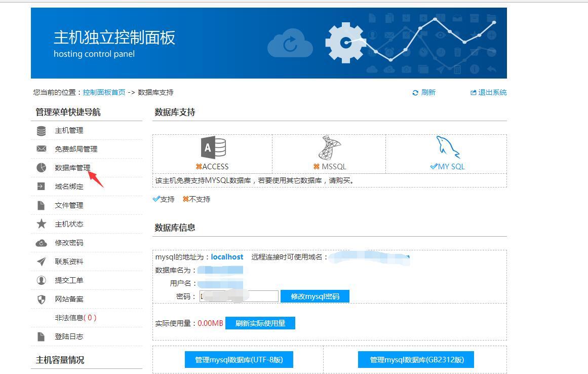Click the 主机独立控制面板 banner title
Image resolution: width=588 pixels, height=374 pixels.
click(x=114, y=38)
